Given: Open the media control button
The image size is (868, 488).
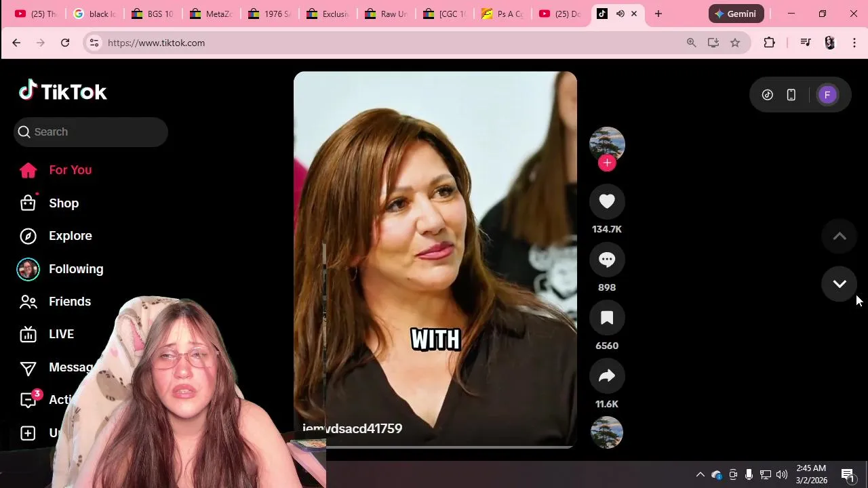Looking at the screenshot, I should click(806, 43).
